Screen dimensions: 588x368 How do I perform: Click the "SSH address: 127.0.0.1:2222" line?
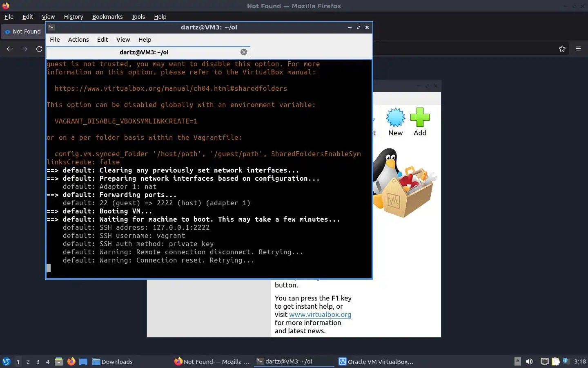click(x=136, y=227)
